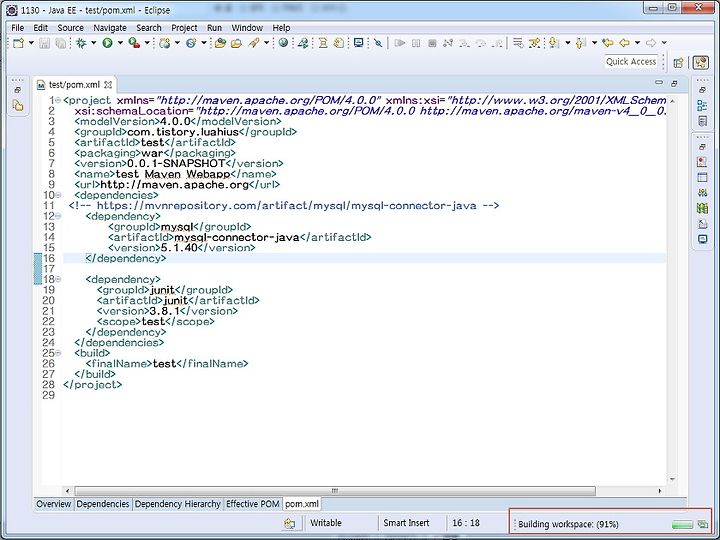Click the greyed Save All icon
This screenshot has height=540, width=720.
(x=60, y=43)
